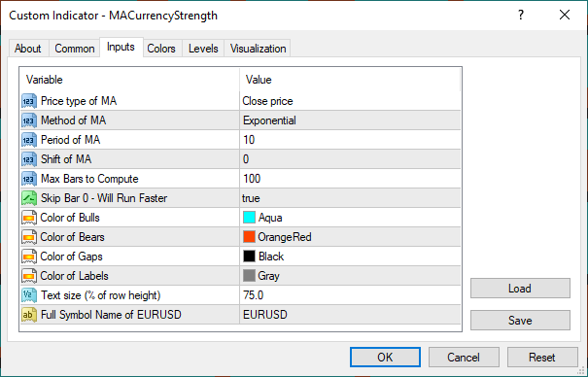Select the Text size (% of row height) label
Image resolution: width=588 pixels, height=377 pixels.
click(x=100, y=295)
